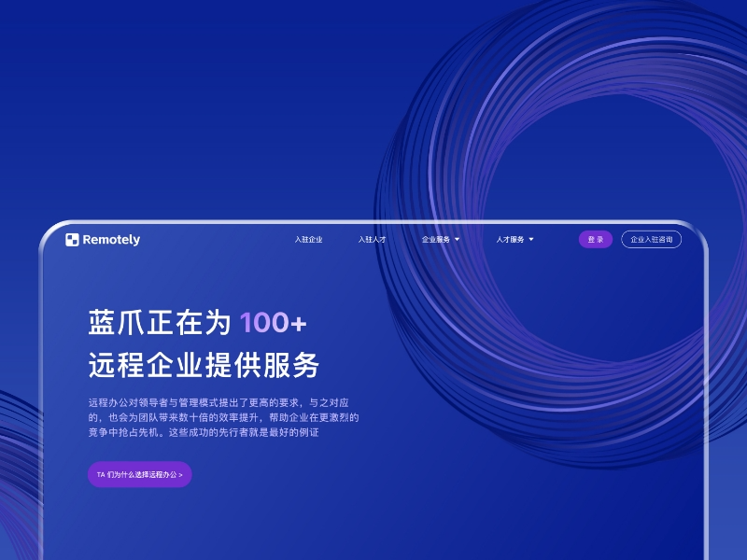The width and height of the screenshot is (747, 560).
Task: Click the Remotely wordmark text
Action: [110, 239]
